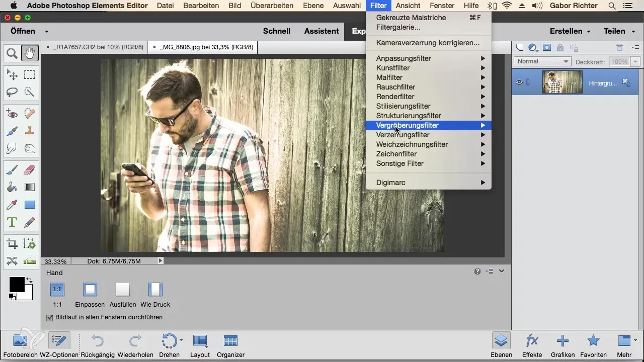This screenshot has height=362, width=644.
Task: Select the Paint Bucket tool
Action: pos(12,188)
